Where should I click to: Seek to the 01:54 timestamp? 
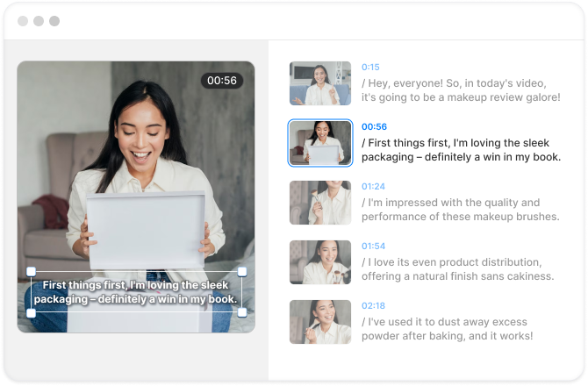coord(373,246)
